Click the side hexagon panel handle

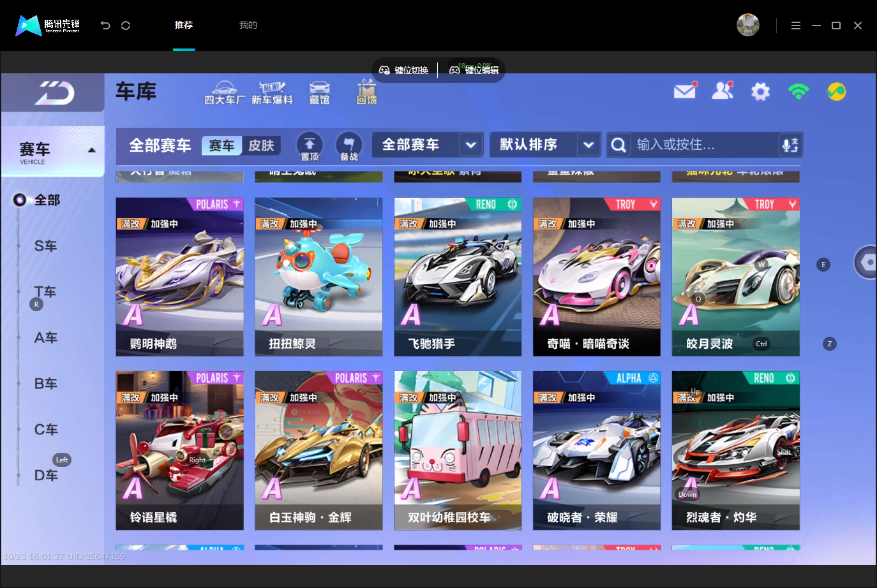tap(866, 262)
